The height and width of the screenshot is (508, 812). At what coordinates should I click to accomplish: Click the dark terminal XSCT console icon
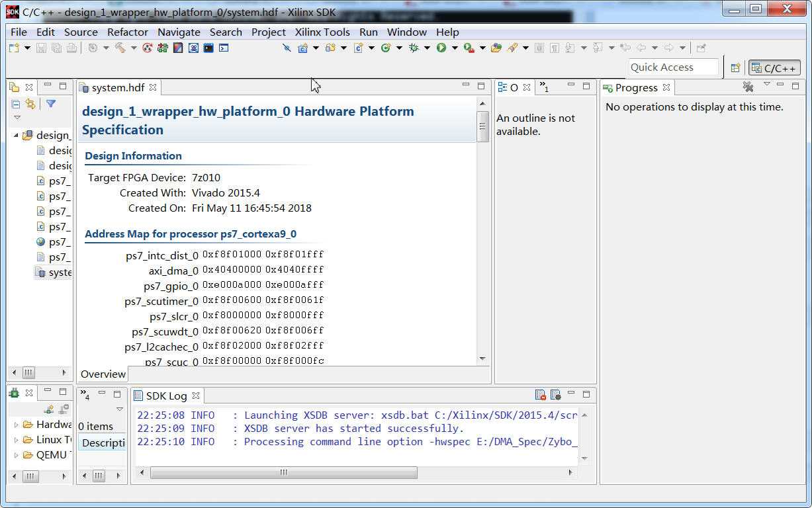click(x=208, y=48)
